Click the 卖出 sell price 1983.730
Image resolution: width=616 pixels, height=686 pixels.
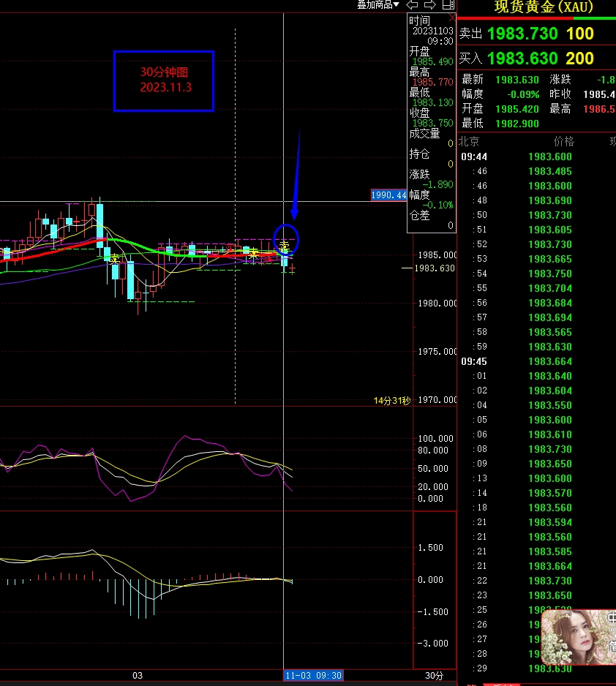[x=522, y=34]
